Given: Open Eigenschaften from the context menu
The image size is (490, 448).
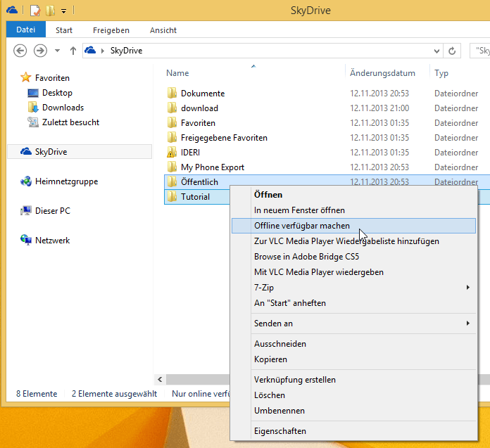Looking at the screenshot, I should point(353,431).
